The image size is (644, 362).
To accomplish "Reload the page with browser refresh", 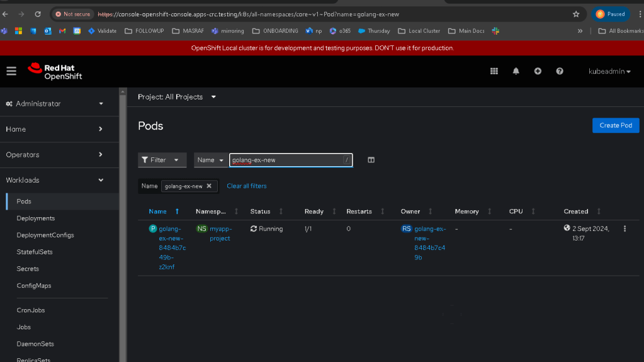I will [x=38, y=14].
